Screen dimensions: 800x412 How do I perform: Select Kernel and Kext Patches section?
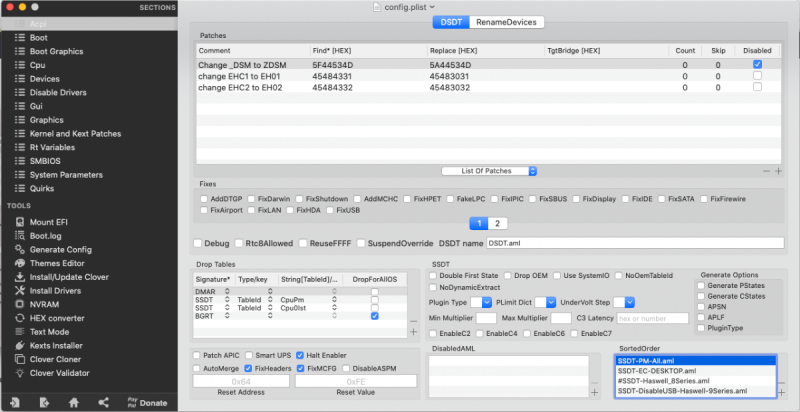pos(75,133)
